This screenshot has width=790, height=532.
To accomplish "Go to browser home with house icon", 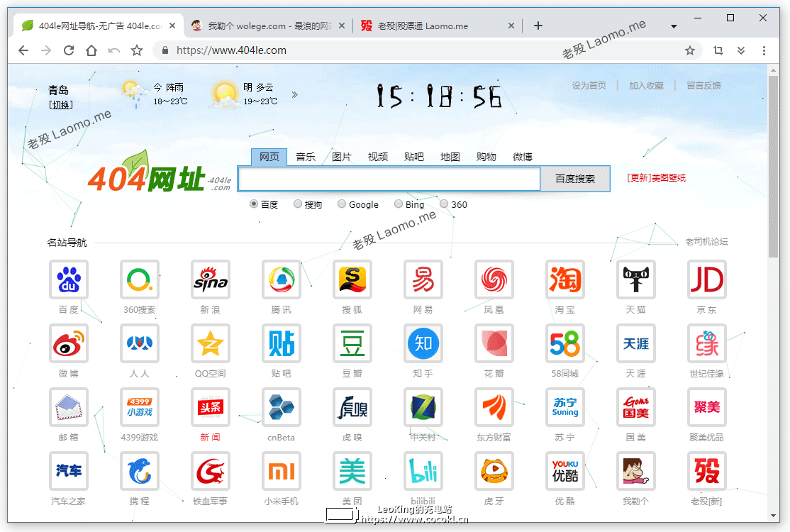I will pyautogui.click(x=91, y=50).
